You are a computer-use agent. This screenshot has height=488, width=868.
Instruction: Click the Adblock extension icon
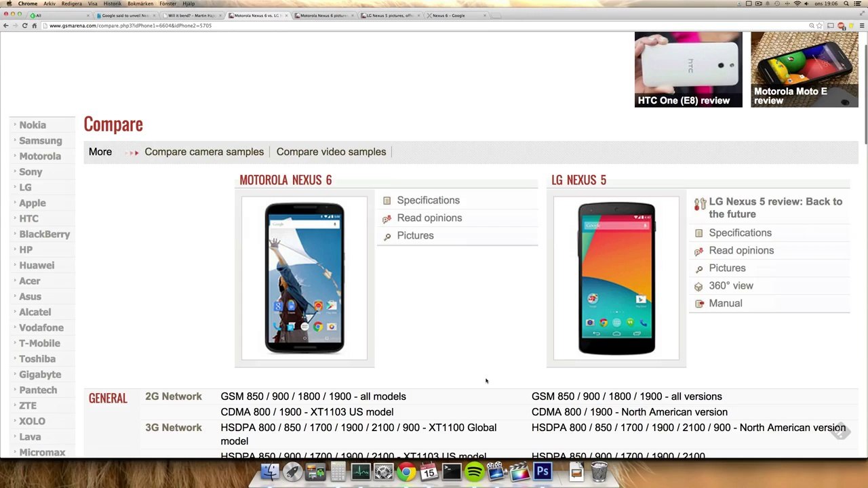(x=842, y=26)
